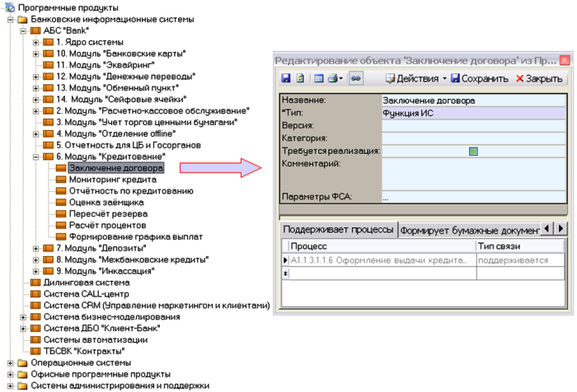Click the table view icon in toolbar
577x392 pixels.
click(318, 79)
